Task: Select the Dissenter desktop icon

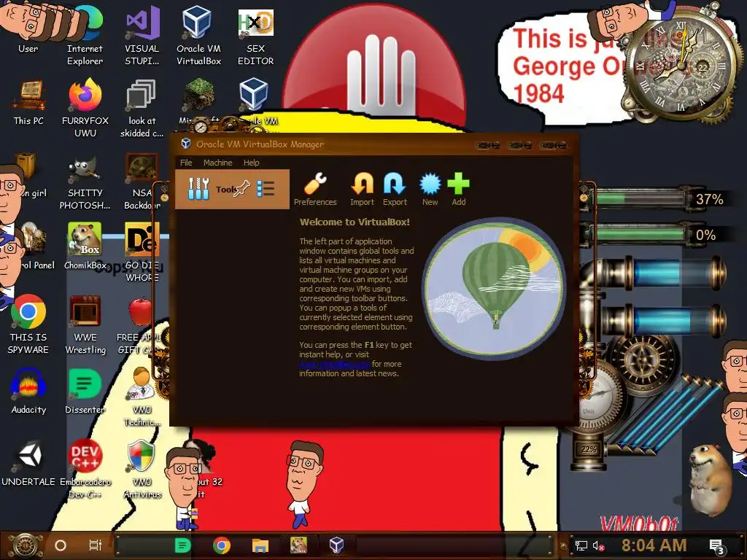Action: (x=85, y=391)
